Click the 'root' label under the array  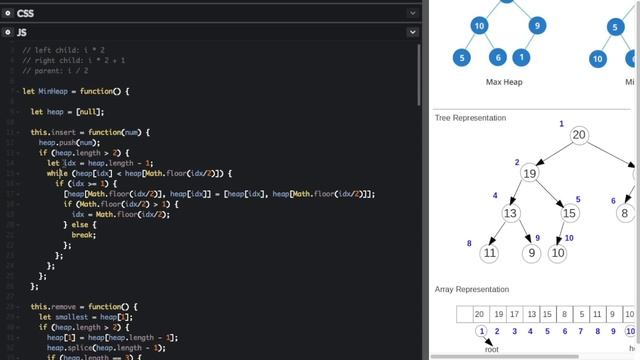point(492,349)
